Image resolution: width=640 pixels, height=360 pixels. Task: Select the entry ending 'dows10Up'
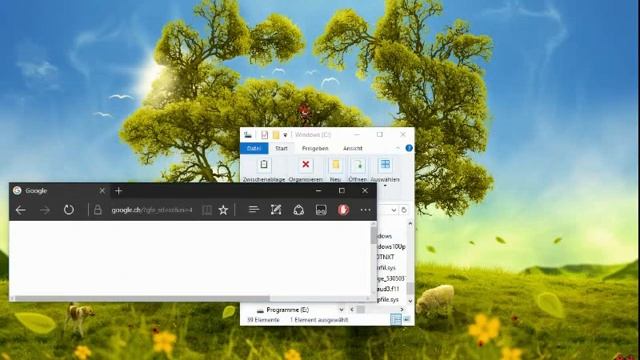pos(391,247)
